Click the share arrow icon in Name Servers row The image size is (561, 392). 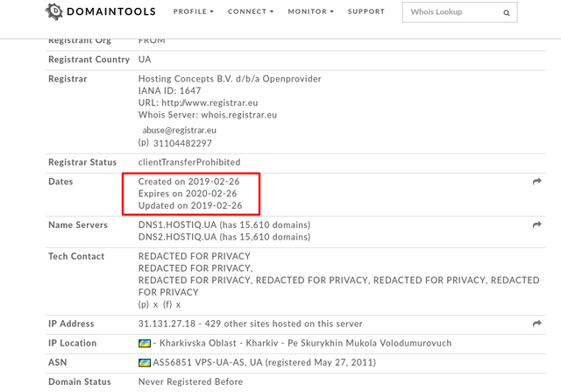tap(536, 225)
